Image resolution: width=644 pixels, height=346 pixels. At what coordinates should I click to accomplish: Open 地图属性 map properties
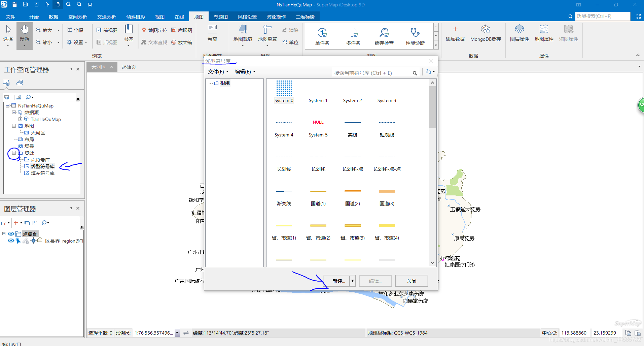(544, 33)
